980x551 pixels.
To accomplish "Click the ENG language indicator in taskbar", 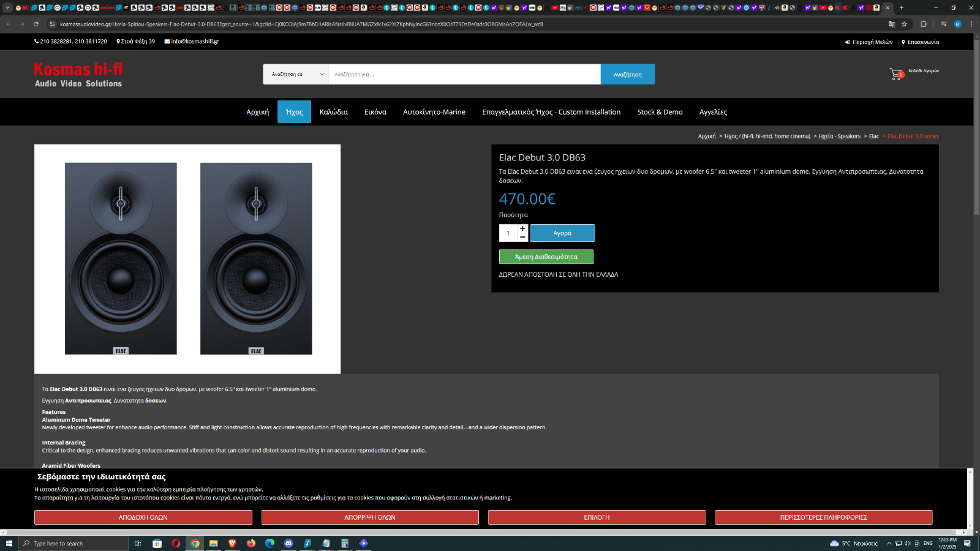I will click(928, 543).
